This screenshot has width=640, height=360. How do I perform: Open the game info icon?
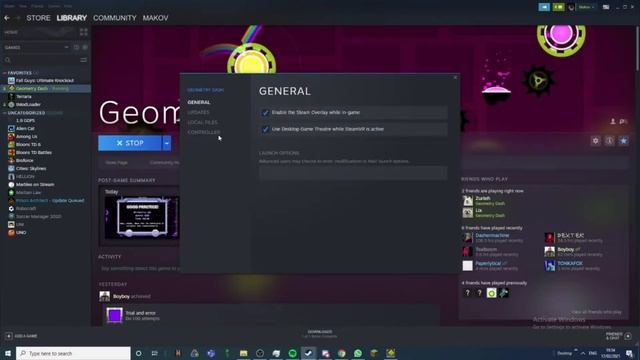point(609,141)
